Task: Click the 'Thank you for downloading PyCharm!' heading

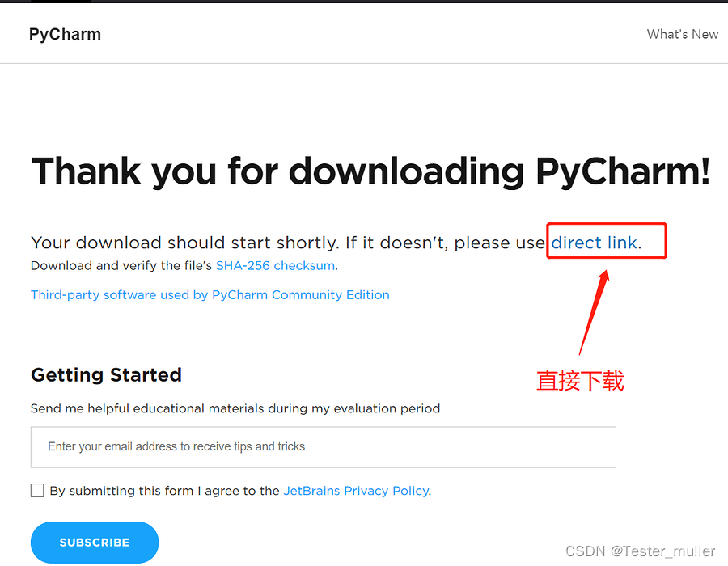Action: [x=370, y=171]
